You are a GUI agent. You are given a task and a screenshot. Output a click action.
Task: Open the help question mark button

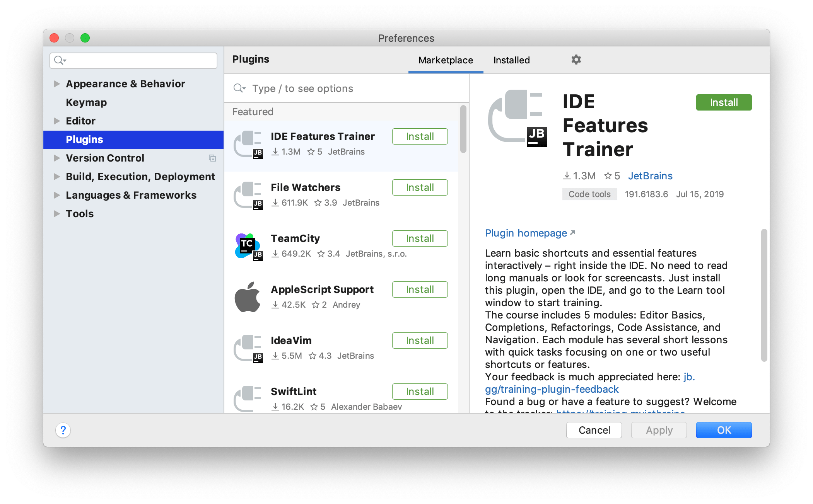click(63, 430)
